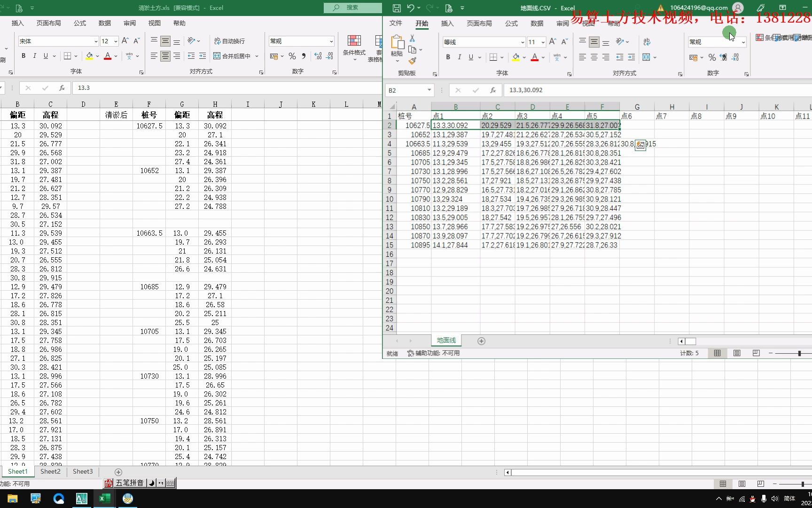
Task: Expand customize quick access toolbar in 地面线.CSV
Action: pyautogui.click(x=462, y=8)
